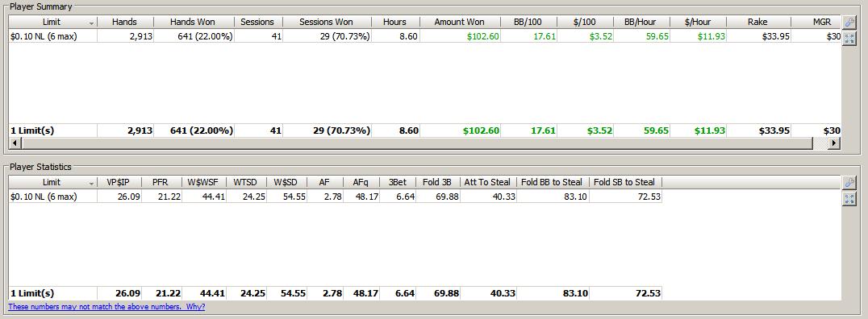Expand Player Summary grid to fullscreen
Viewport: 868px width, 319px height.
pyautogui.click(x=849, y=38)
